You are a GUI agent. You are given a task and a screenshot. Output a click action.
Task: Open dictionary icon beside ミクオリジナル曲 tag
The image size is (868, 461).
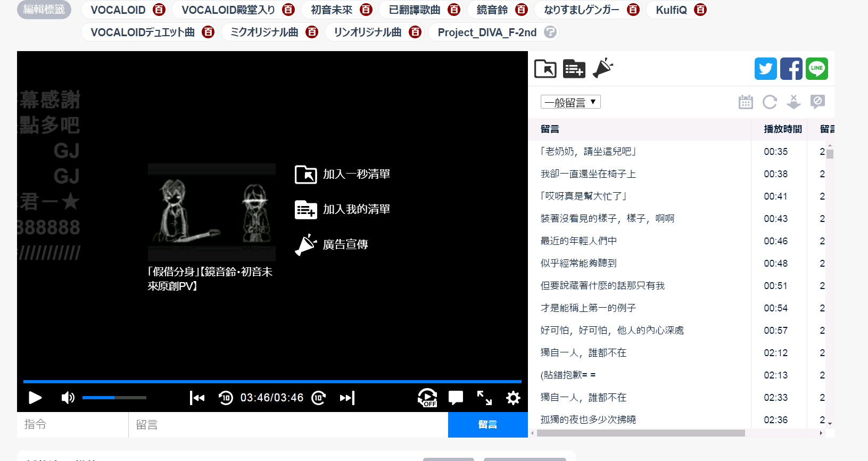pos(312,32)
